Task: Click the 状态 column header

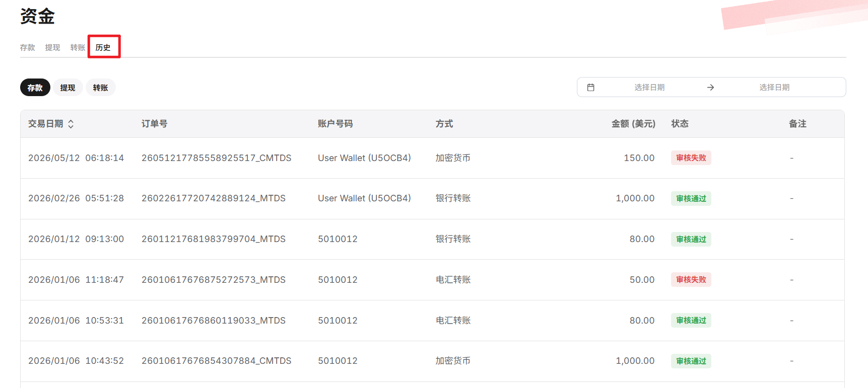Action: (x=680, y=124)
